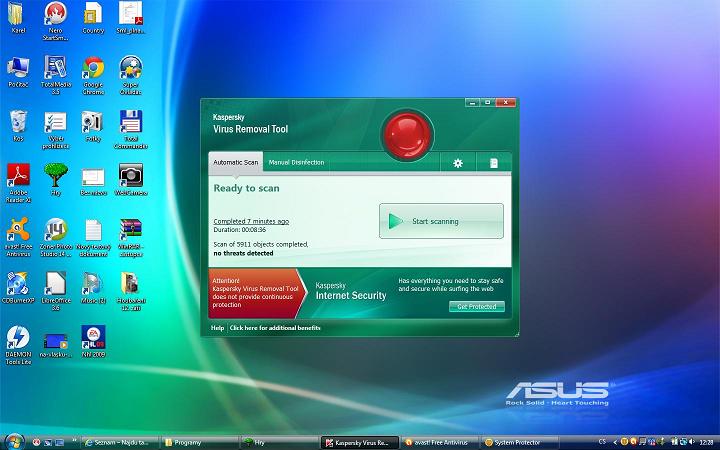Screen dimensions: 720x450
Task: Select the Fotky camera desktop icon
Action: [93, 126]
